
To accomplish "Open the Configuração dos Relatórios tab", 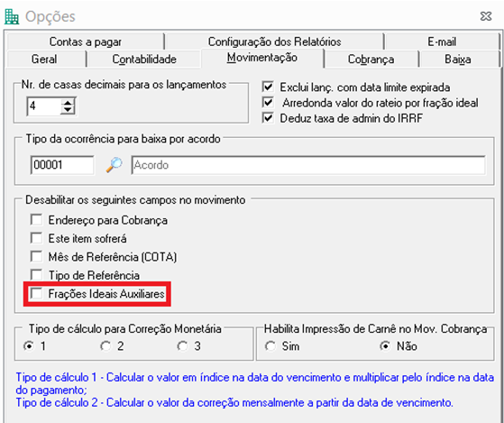I will 274,41.
